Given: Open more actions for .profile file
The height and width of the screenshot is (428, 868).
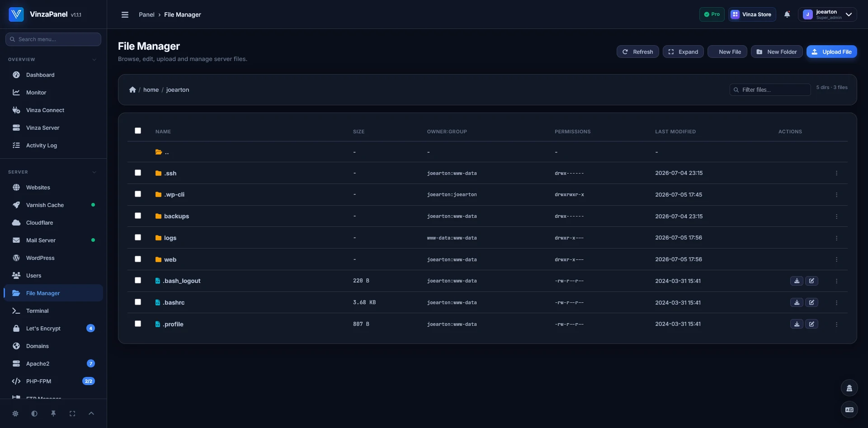Looking at the screenshot, I should [x=836, y=325].
